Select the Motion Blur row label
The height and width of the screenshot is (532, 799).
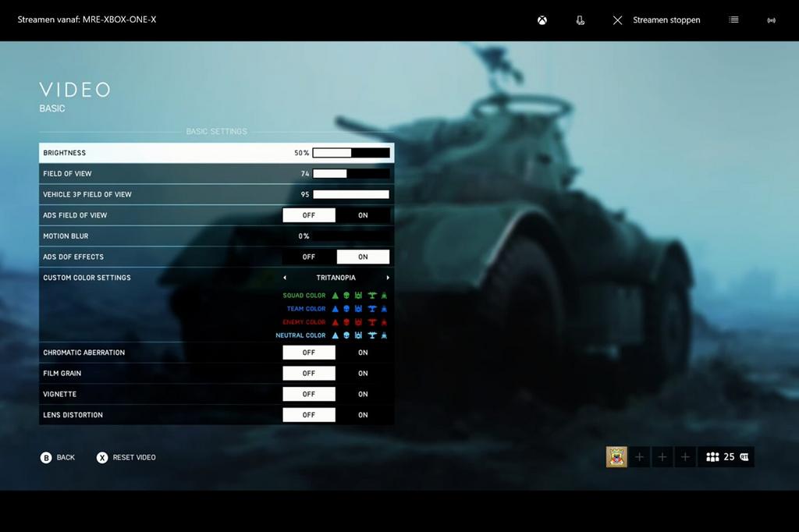pyautogui.click(x=66, y=236)
